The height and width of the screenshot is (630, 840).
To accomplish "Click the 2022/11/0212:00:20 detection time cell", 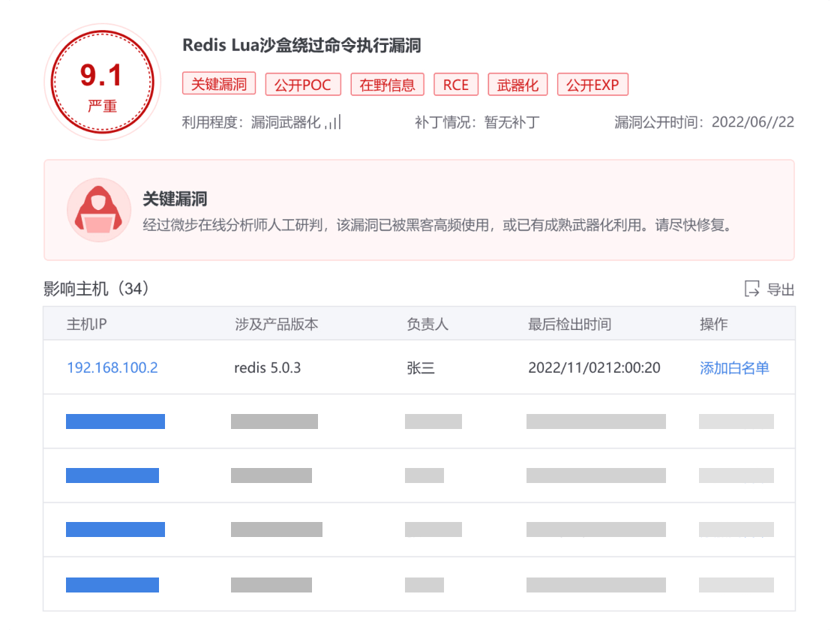I will click(594, 367).
